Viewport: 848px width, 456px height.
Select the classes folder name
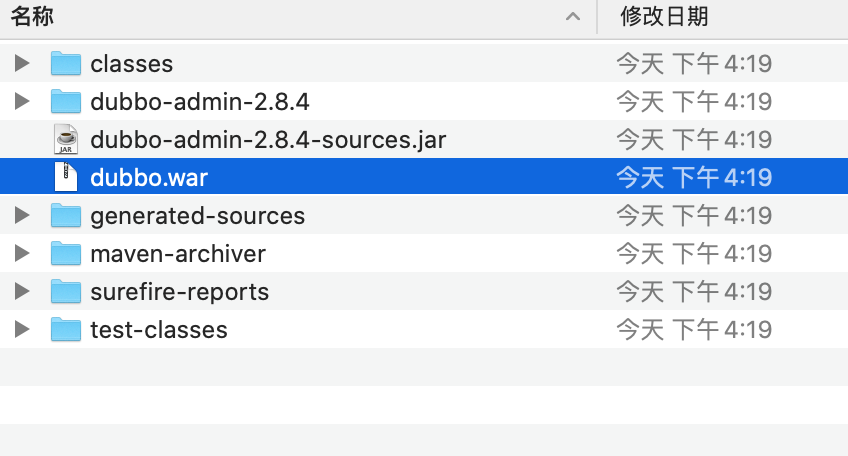[x=131, y=64]
